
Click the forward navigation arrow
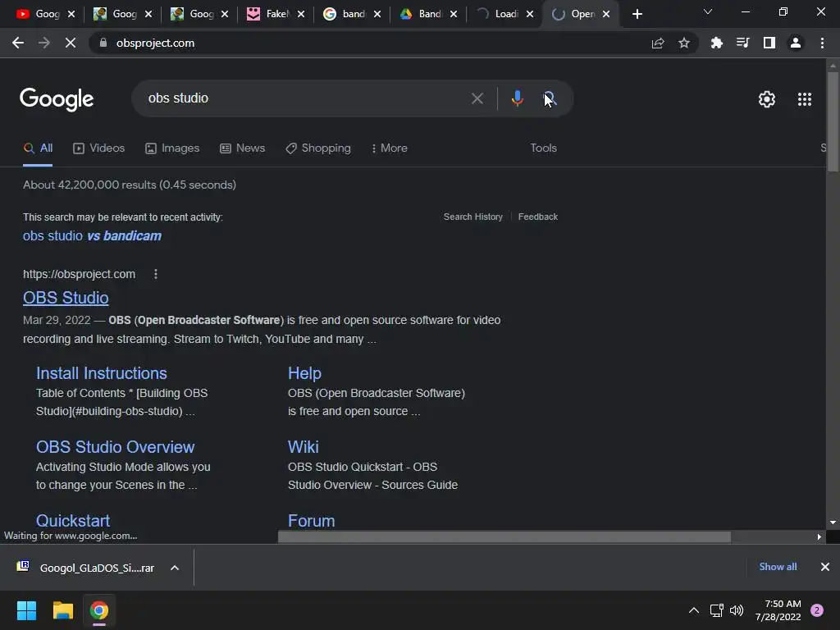44,43
